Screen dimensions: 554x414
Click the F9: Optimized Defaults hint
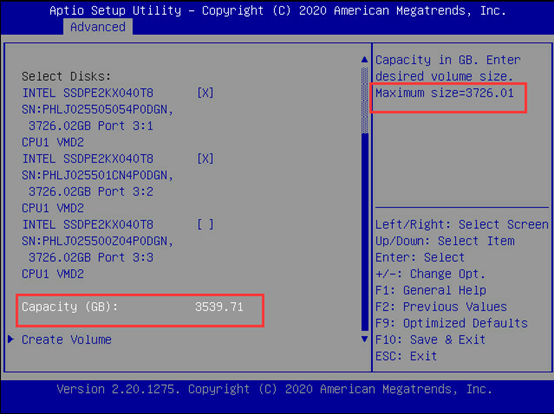(451, 323)
